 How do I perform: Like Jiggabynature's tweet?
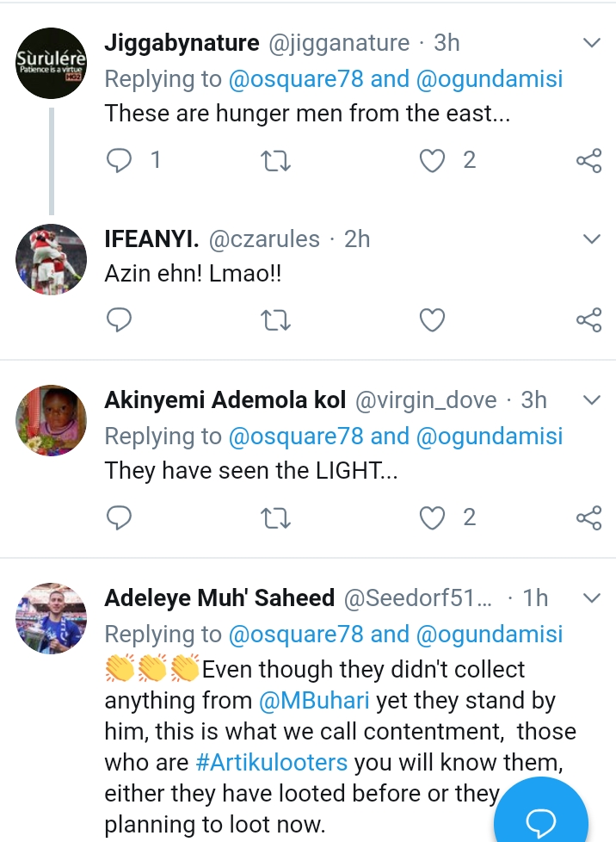click(x=432, y=160)
